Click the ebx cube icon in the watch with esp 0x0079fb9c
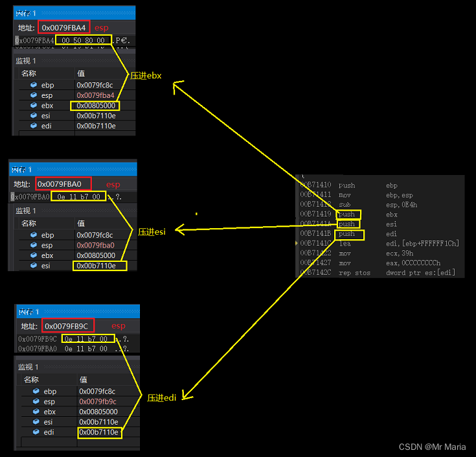Viewport: 476px width, 457px height. (36, 412)
